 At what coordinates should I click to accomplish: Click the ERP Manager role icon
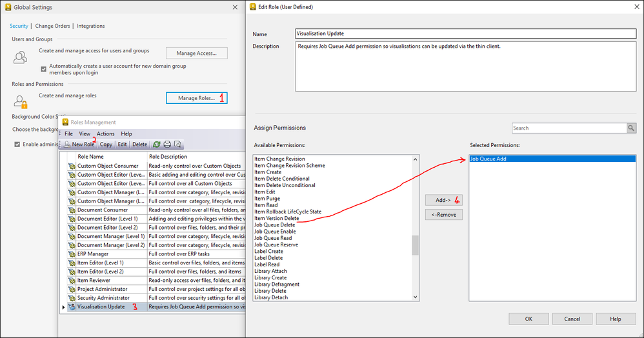(72, 253)
